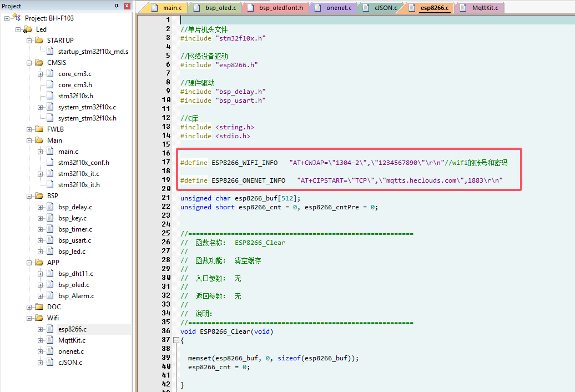Viewport: 575px width, 392px height.
Task: Click the Project panel pin icon
Action: coord(117,6)
